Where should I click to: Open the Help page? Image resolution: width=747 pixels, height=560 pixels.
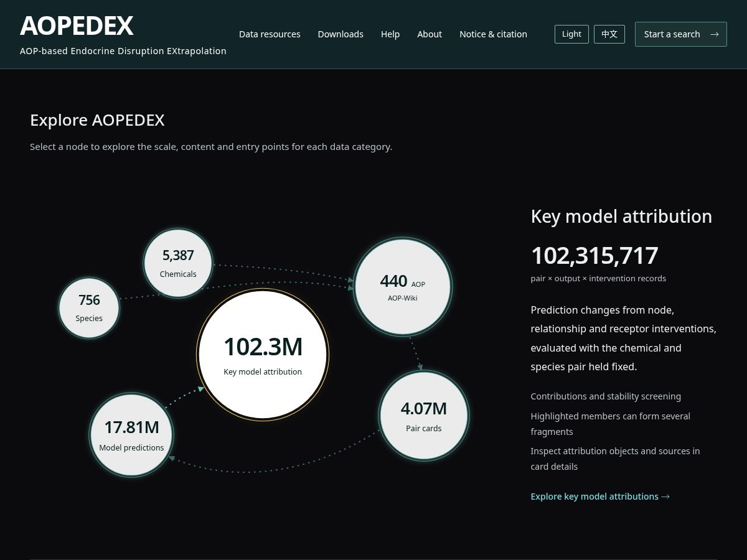[390, 34]
